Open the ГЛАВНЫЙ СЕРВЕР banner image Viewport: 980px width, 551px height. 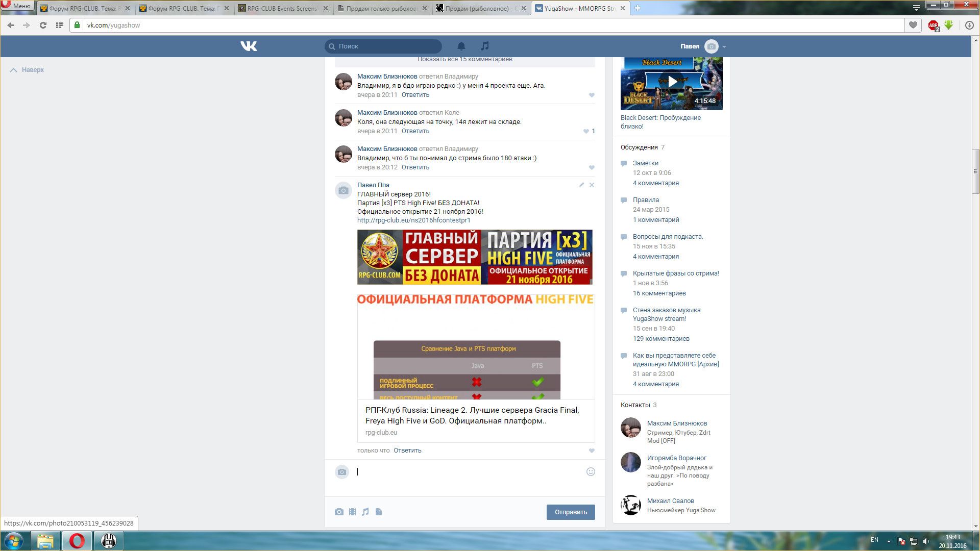475,257
